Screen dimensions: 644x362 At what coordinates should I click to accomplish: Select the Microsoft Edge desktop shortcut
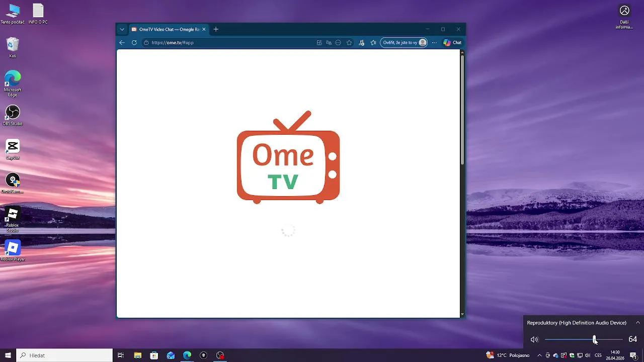(13, 83)
